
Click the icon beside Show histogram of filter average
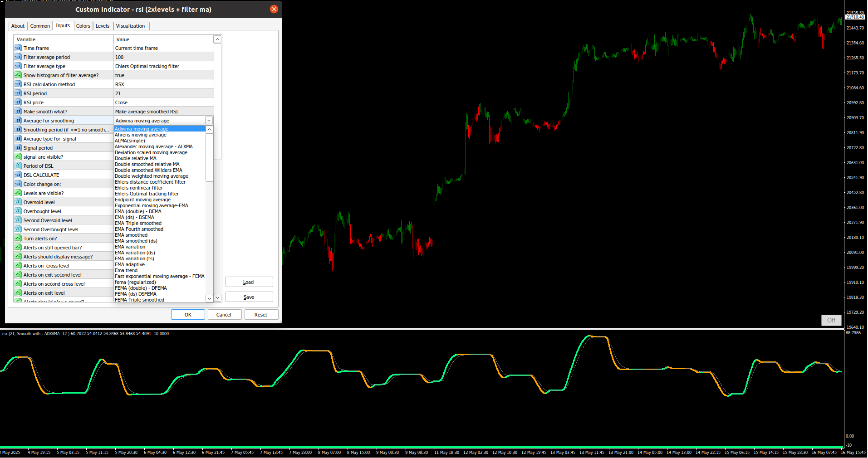[18, 75]
